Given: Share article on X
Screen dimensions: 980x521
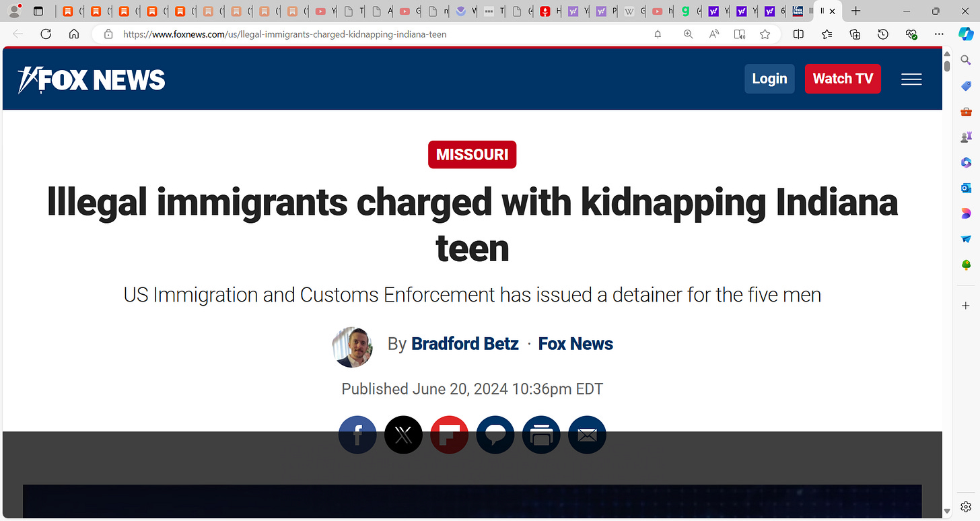Looking at the screenshot, I should pos(403,435).
